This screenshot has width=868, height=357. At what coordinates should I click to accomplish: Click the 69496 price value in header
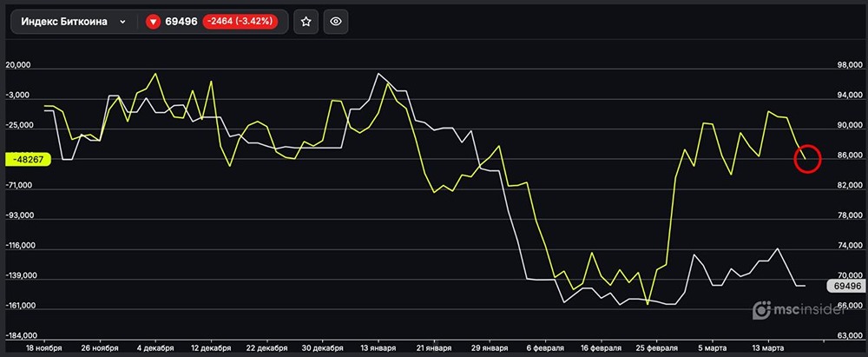tap(182, 23)
